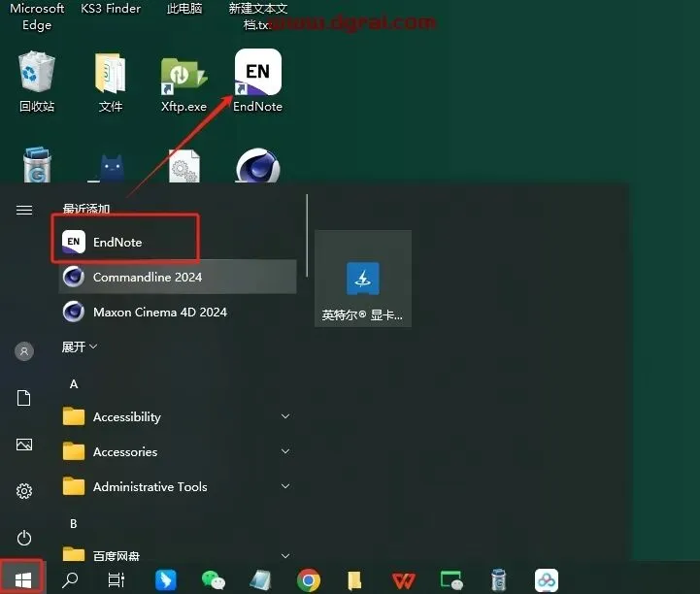Launch EndNote desktop shortcut
The height and width of the screenshot is (594, 700).
coord(257,81)
